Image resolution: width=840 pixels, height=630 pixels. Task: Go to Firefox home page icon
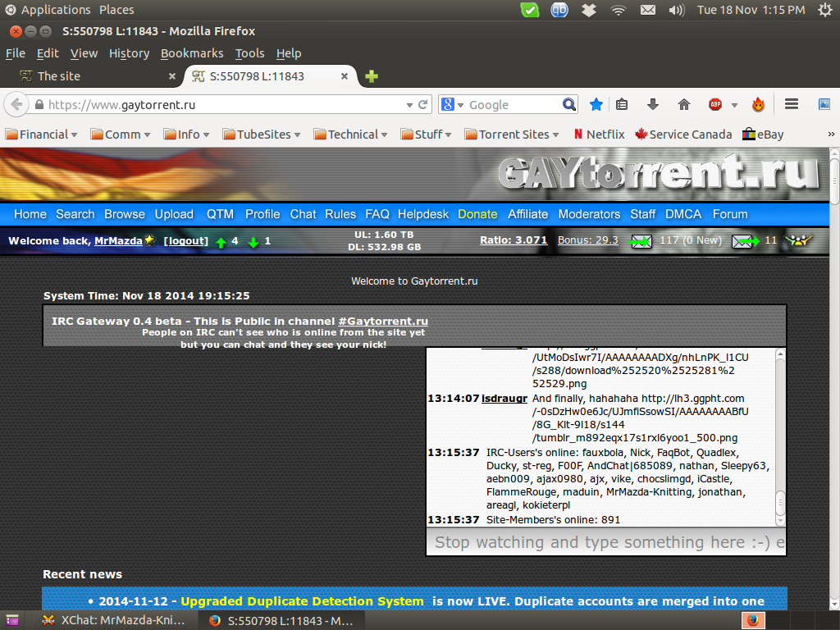point(683,104)
